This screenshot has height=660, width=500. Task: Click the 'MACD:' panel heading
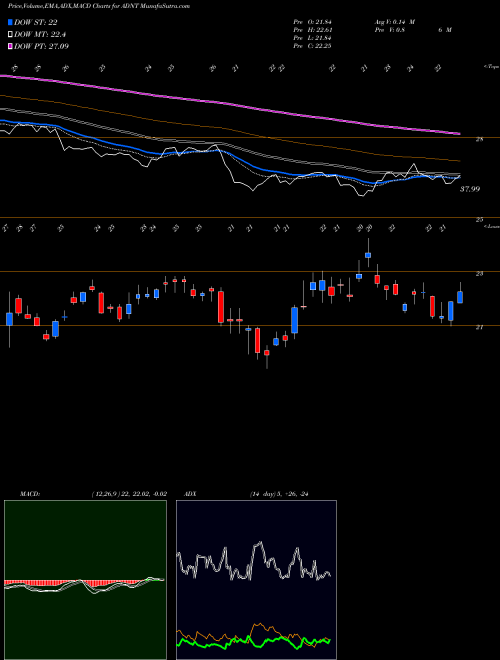30,494
